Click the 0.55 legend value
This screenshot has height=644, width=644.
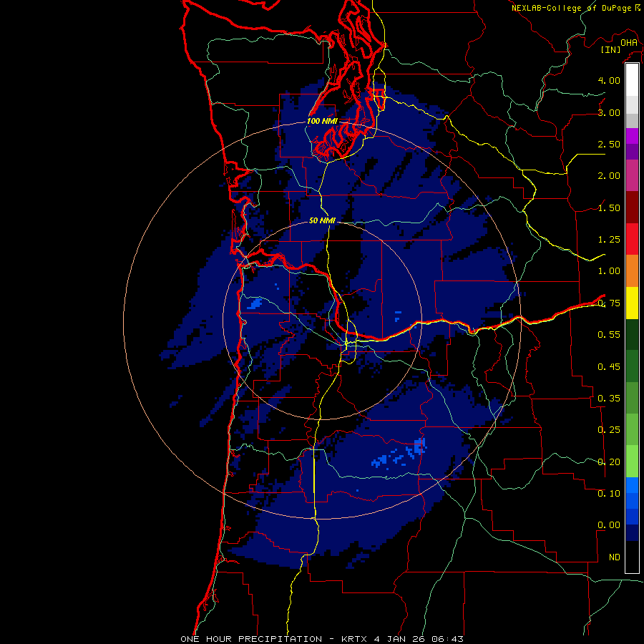coord(609,335)
